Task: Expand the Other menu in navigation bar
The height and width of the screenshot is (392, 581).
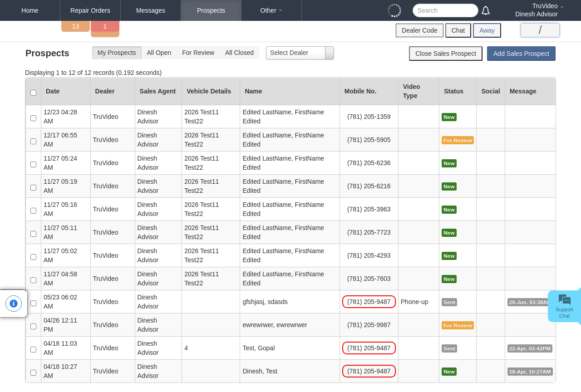Action: tap(271, 10)
